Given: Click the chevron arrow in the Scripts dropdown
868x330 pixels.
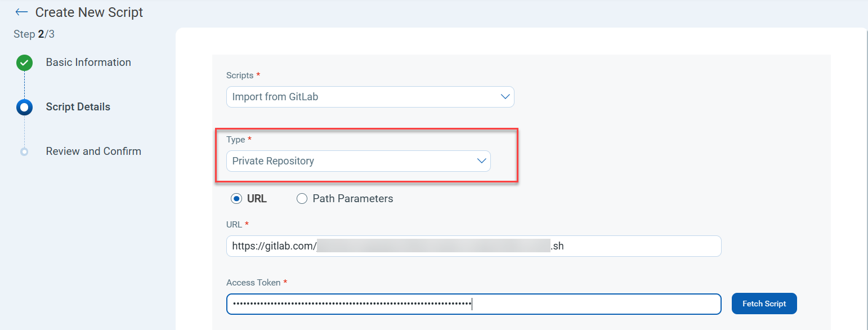Looking at the screenshot, I should click(x=505, y=97).
